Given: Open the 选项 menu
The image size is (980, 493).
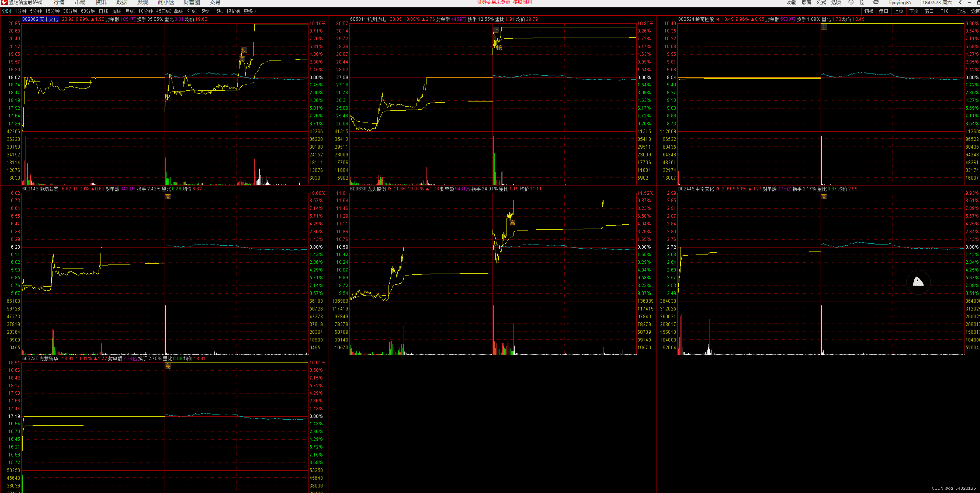Looking at the screenshot, I should (836, 2).
